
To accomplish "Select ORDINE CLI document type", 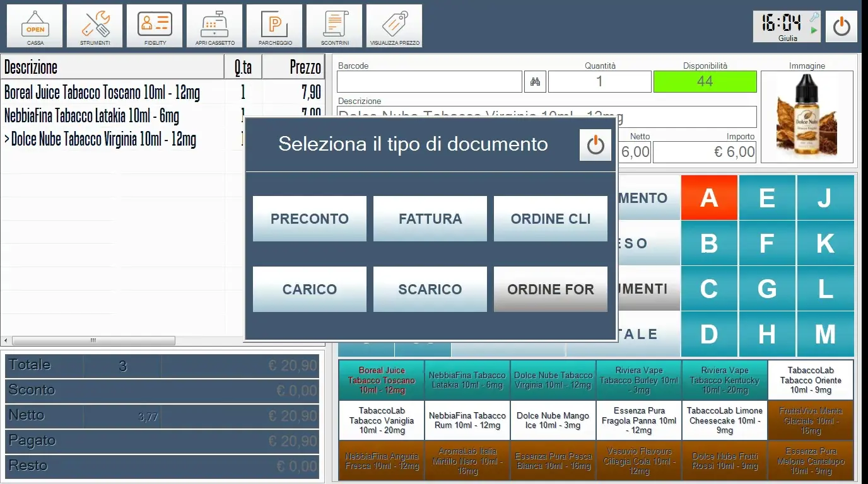I will tap(551, 219).
